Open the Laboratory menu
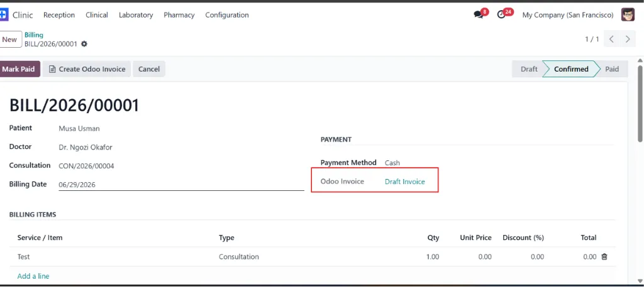 tap(136, 15)
